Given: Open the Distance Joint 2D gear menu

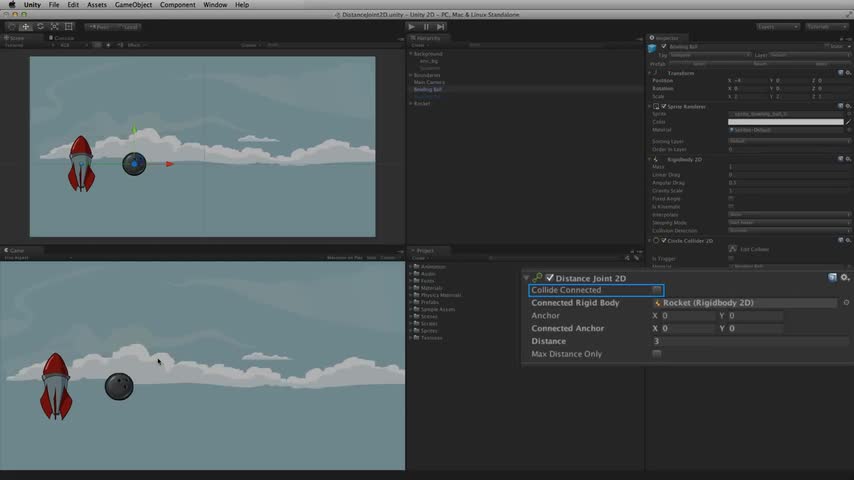Looking at the screenshot, I should point(845,278).
